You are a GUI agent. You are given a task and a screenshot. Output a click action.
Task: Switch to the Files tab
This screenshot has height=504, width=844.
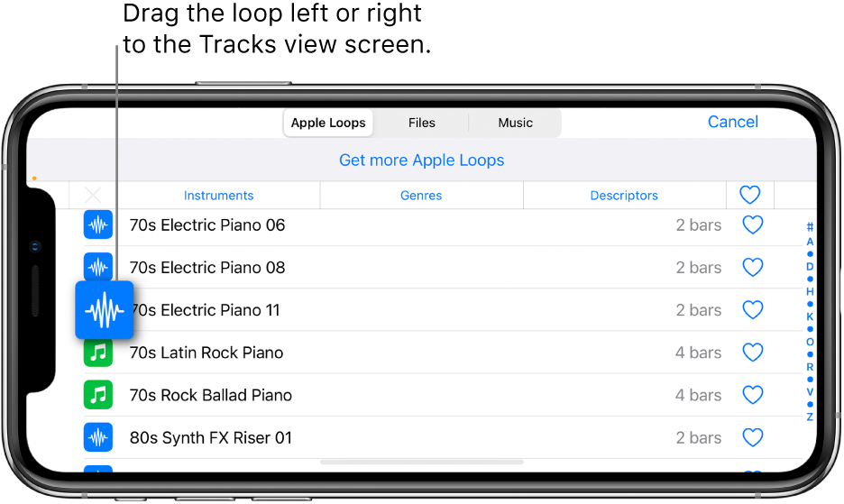[421, 123]
